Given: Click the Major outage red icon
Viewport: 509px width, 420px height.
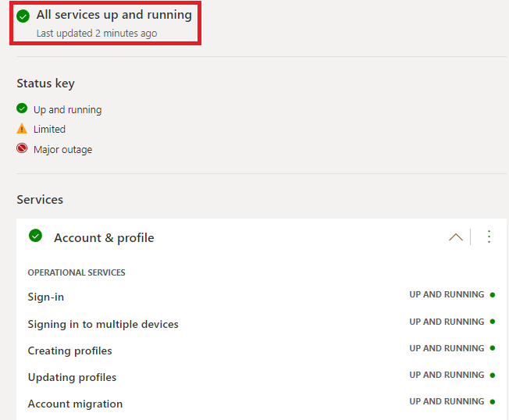Looking at the screenshot, I should (22, 148).
